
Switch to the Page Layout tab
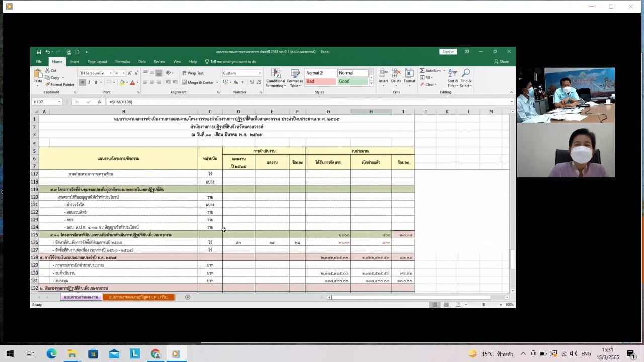click(97, 62)
